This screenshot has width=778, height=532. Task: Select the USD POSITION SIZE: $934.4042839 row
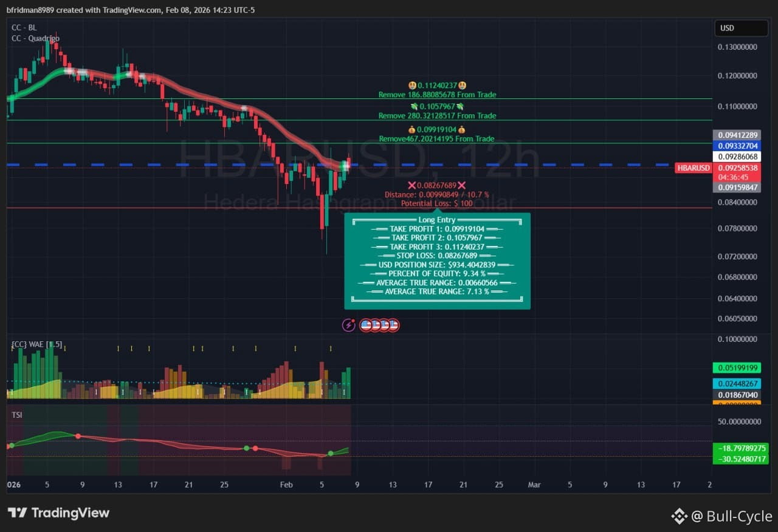pyautogui.click(x=437, y=265)
